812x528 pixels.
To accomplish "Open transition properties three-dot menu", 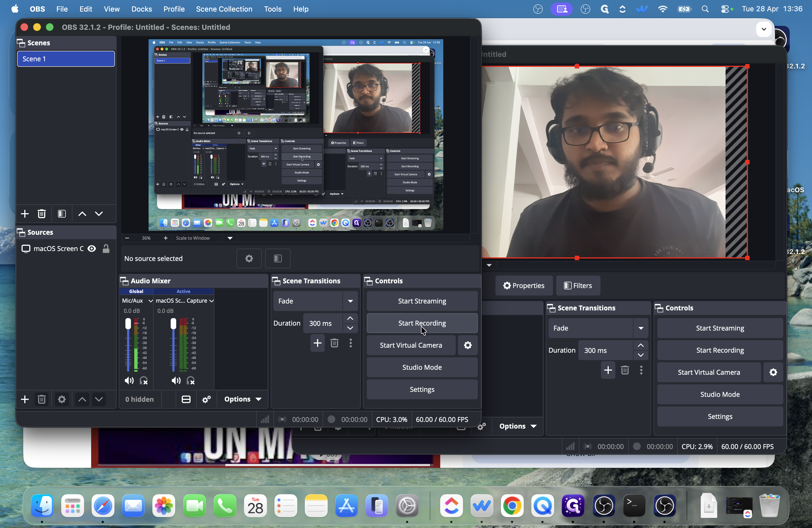I will click(x=351, y=343).
